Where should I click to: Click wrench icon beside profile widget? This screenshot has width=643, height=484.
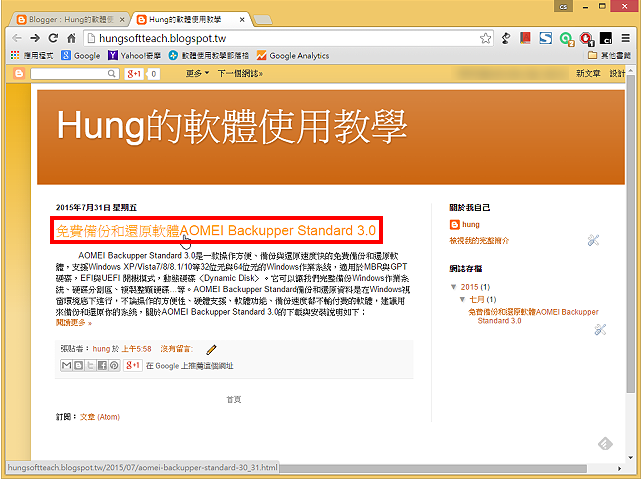click(x=593, y=240)
